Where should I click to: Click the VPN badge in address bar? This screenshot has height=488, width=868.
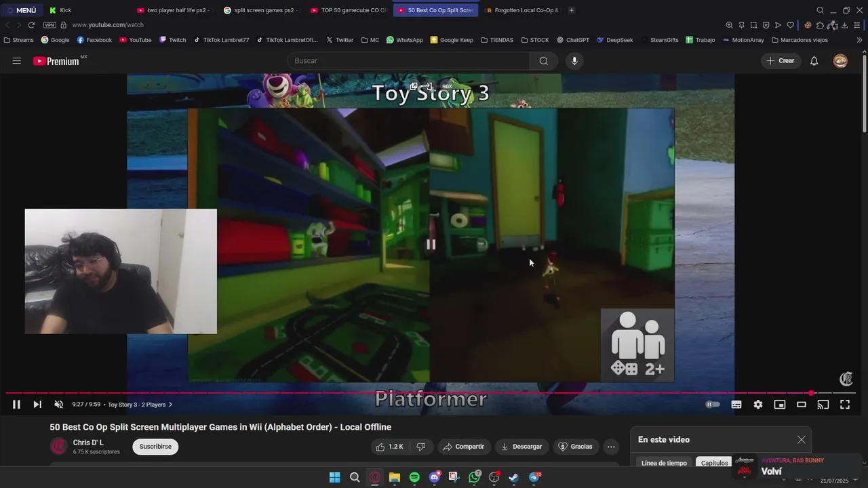click(50, 25)
